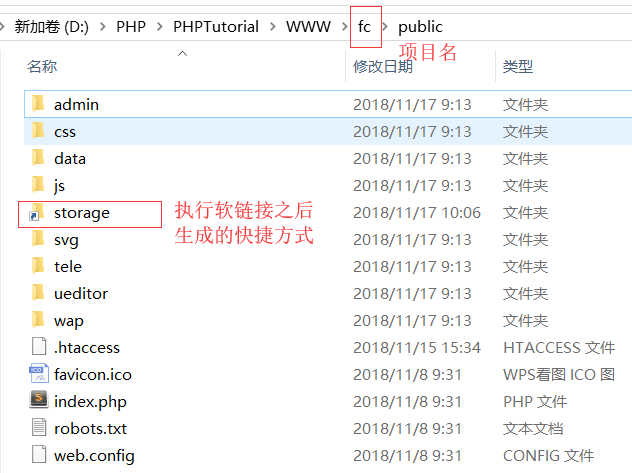This screenshot has width=632, height=473.
Task: Click the web.config file icon
Action: pyautogui.click(x=39, y=454)
